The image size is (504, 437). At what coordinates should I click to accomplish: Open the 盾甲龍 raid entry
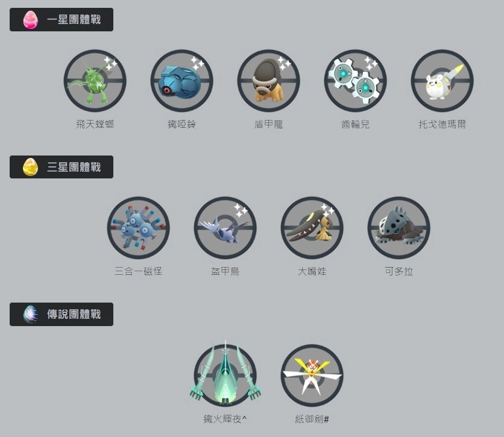(268, 81)
